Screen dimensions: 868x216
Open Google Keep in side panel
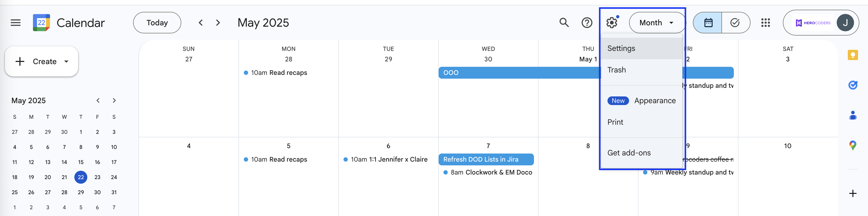(x=853, y=55)
